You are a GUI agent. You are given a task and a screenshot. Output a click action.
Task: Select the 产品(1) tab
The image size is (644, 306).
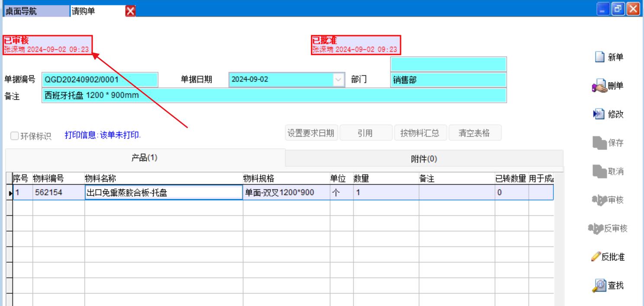[145, 158]
